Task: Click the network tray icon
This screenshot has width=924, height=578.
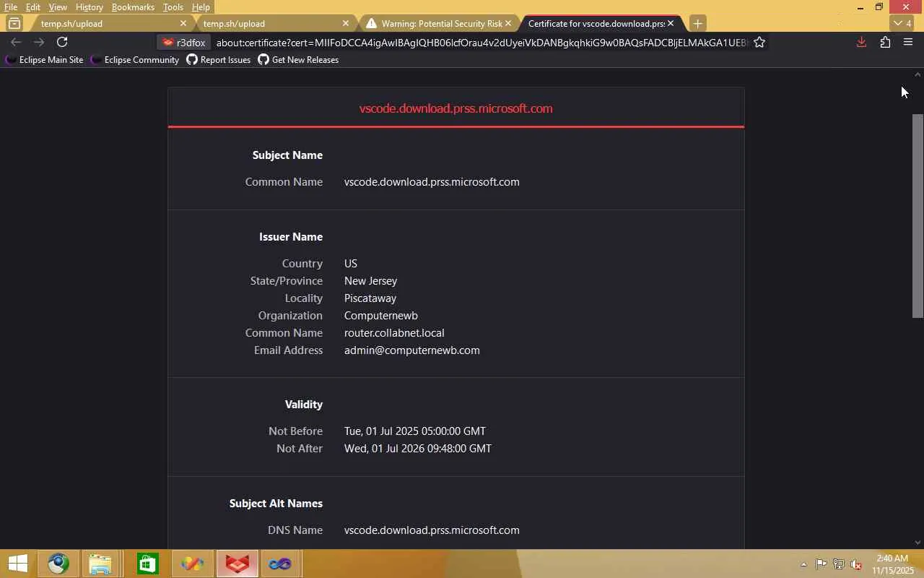Action: tap(838, 564)
